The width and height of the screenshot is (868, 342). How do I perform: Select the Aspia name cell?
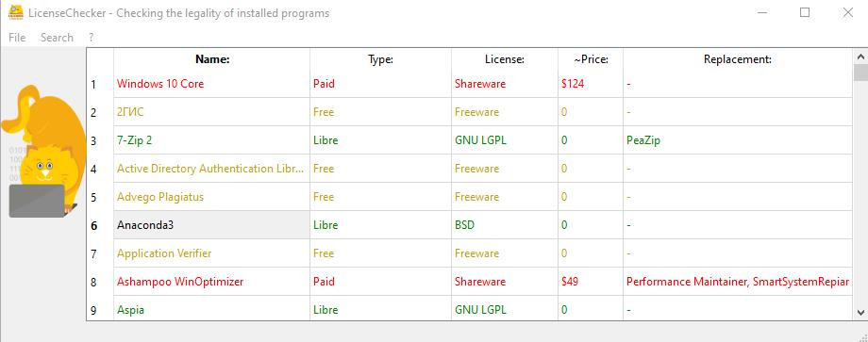click(212, 308)
